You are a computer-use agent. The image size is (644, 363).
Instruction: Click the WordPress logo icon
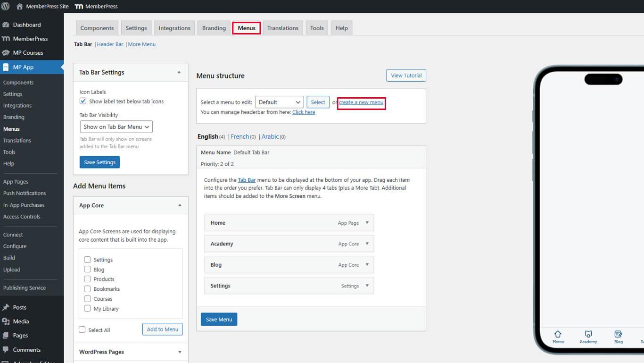click(x=6, y=6)
